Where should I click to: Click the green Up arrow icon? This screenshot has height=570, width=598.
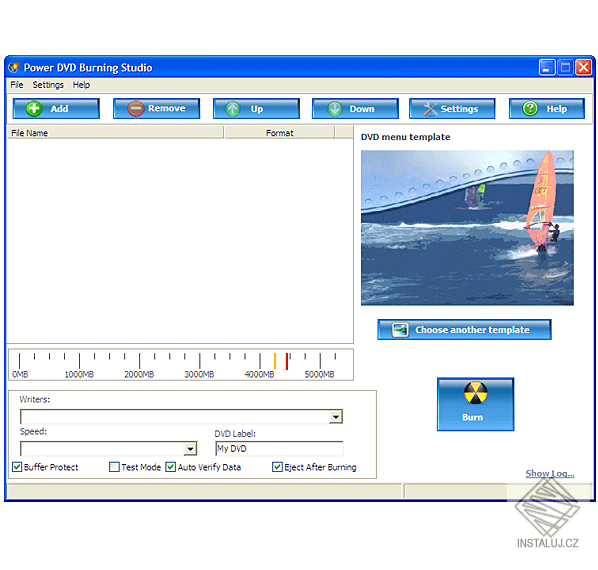coord(233,109)
